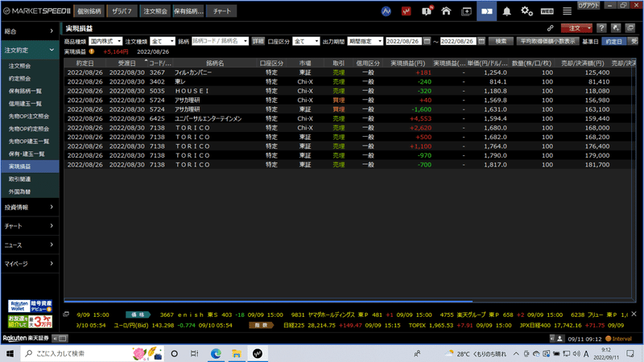The width and height of the screenshot is (644, 362).
Task: Expand the ニュース sidebar section
Action: [x=29, y=245]
